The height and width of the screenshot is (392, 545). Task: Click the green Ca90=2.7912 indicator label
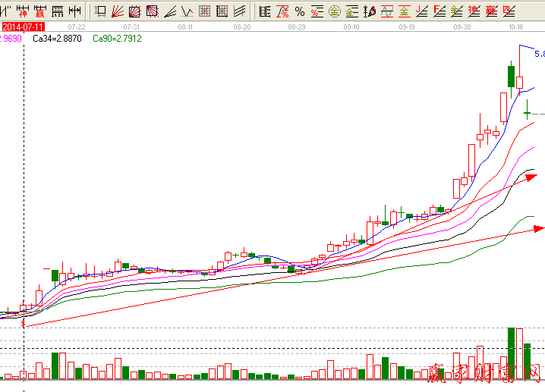click(116, 38)
